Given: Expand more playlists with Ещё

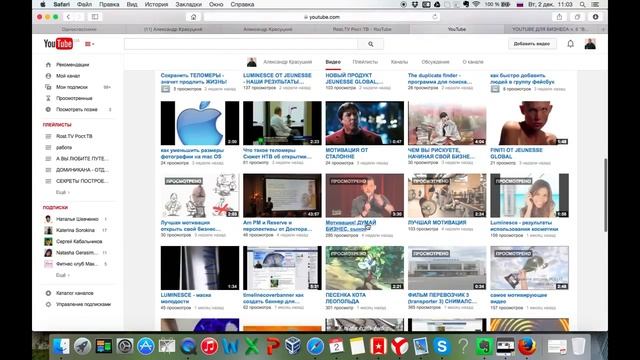Looking at the screenshot, I should tap(62, 192).
